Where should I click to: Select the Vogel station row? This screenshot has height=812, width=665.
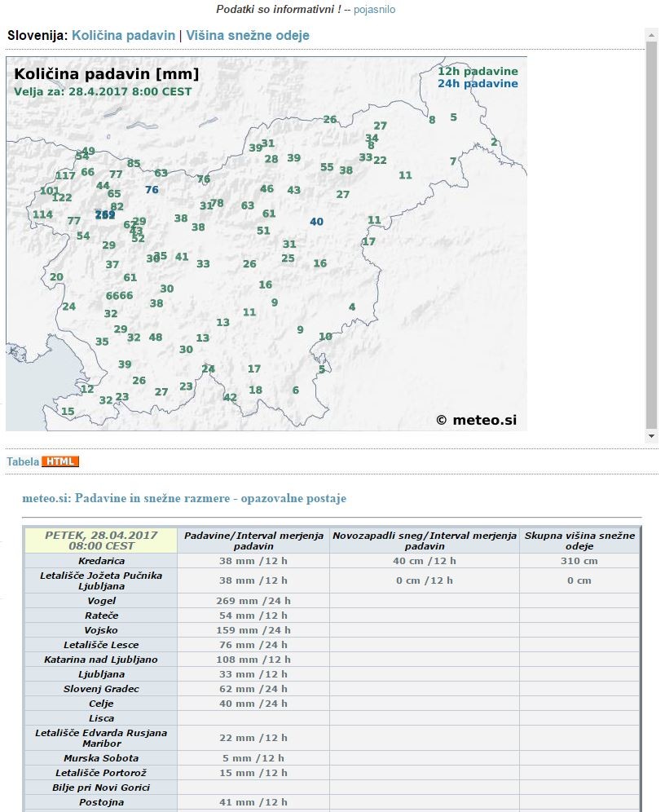tap(332, 601)
